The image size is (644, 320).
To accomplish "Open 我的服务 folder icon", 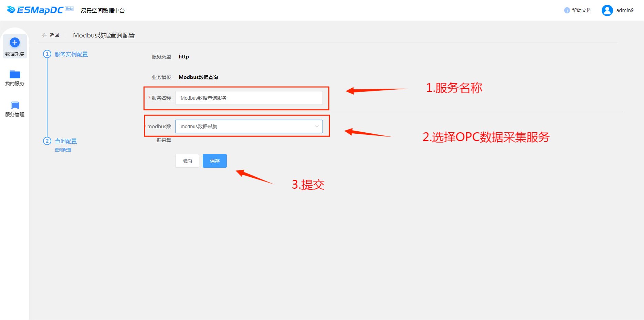I will pos(15,74).
